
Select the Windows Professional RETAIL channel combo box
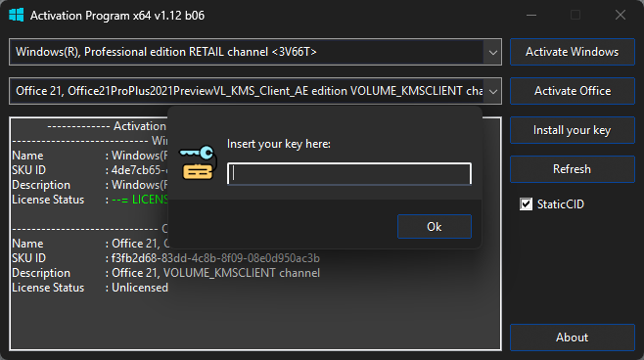click(x=255, y=52)
